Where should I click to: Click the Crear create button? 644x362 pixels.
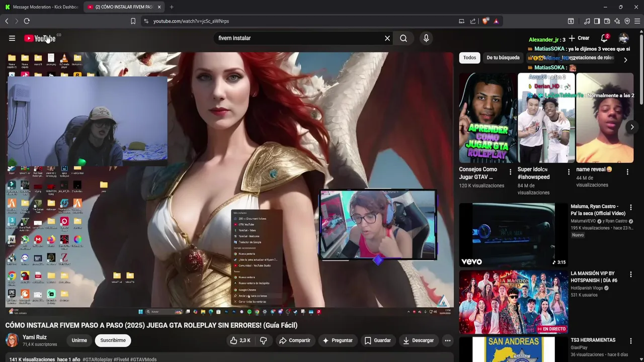click(579, 38)
